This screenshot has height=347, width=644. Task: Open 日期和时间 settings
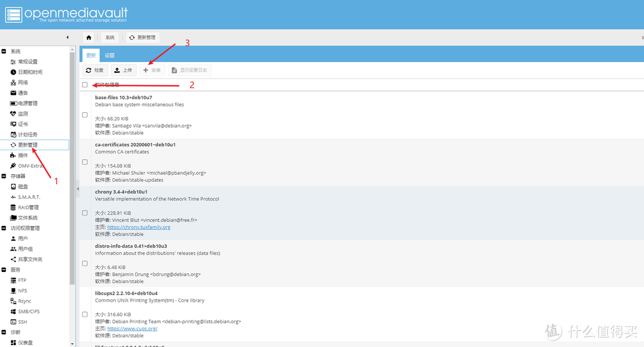tap(26, 72)
